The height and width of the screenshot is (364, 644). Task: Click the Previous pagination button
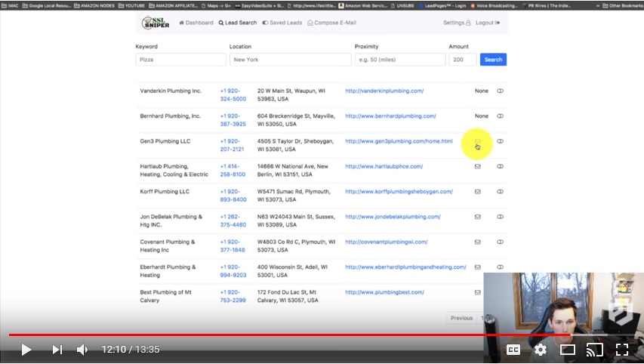[x=461, y=318]
